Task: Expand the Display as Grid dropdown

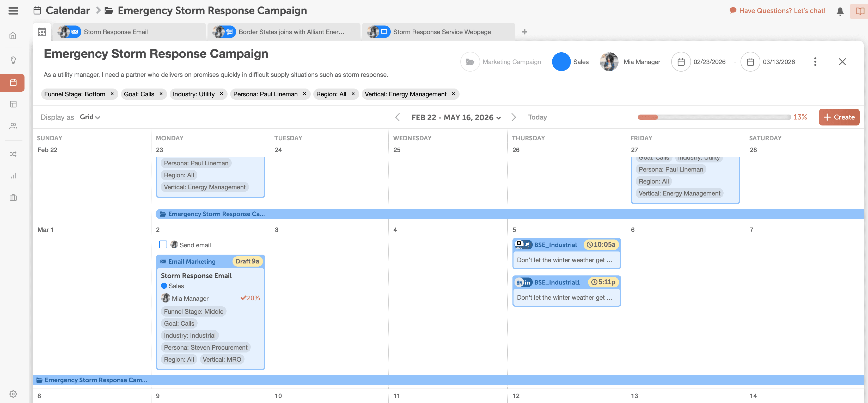Action: [x=90, y=117]
